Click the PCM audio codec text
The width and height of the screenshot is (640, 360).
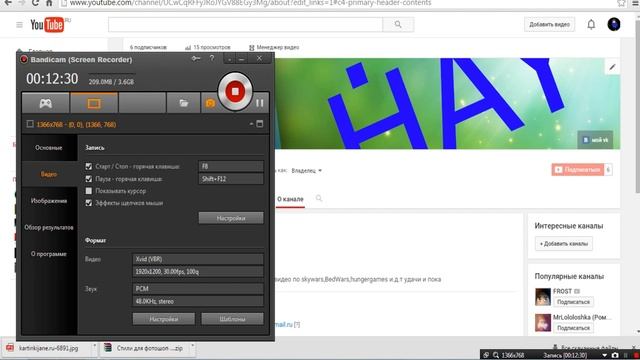(x=142, y=289)
